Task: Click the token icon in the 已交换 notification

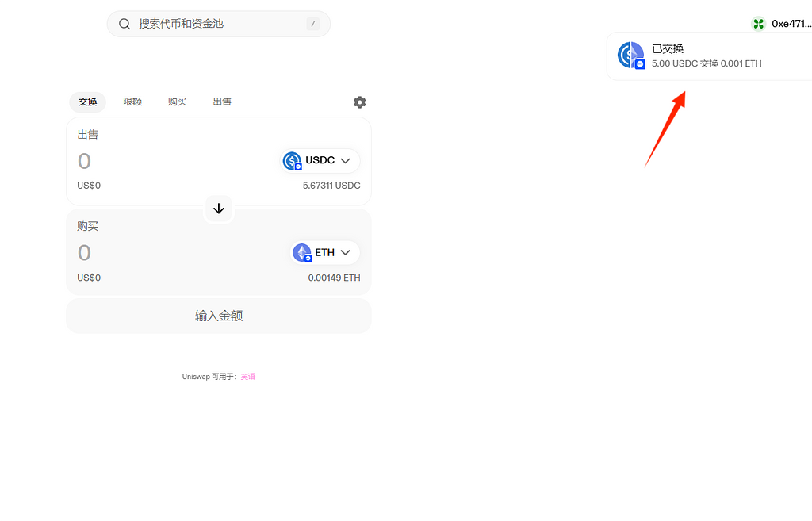Action: click(631, 56)
